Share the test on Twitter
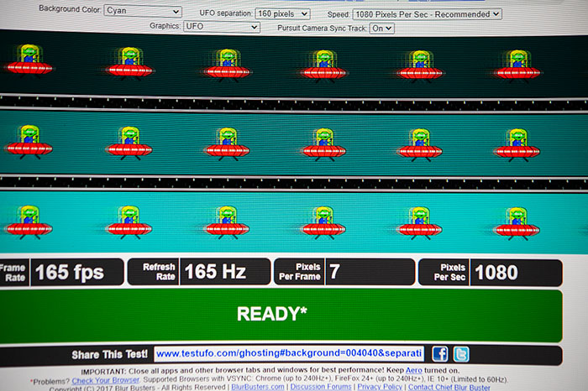This screenshot has height=391, width=588. tap(461, 354)
